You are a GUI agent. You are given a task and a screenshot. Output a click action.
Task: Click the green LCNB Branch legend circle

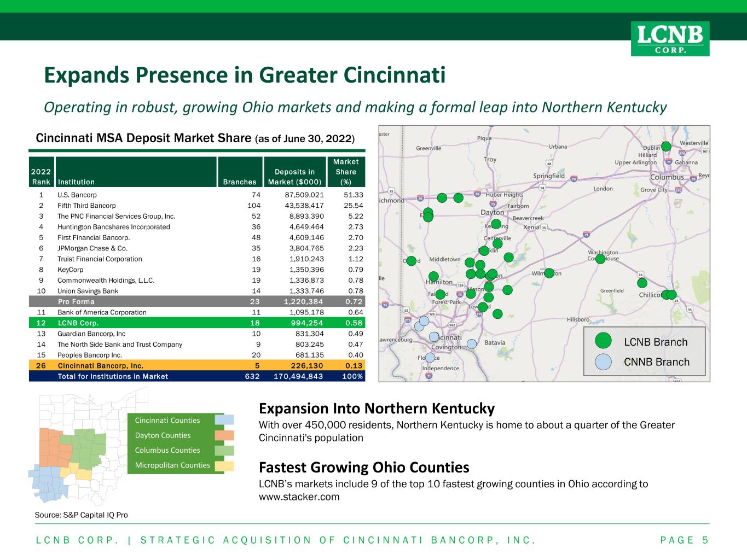click(x=604, y=341)
